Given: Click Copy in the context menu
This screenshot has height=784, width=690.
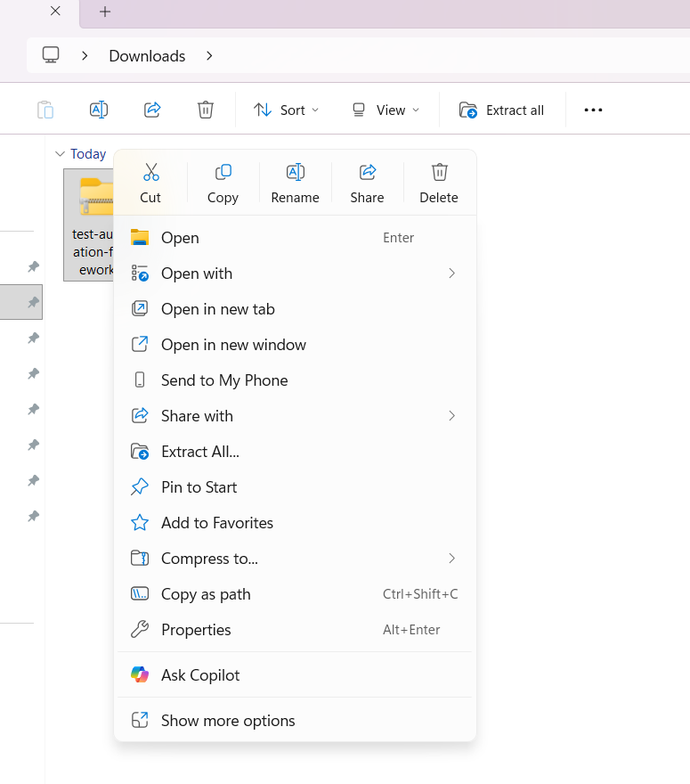Looking at the screenshot, I should tap(223, 184).
